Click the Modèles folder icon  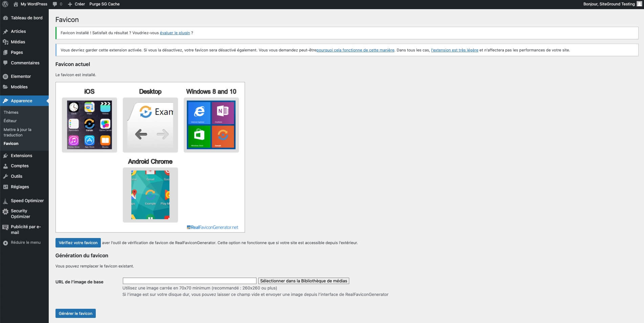[x=5, y=87]
